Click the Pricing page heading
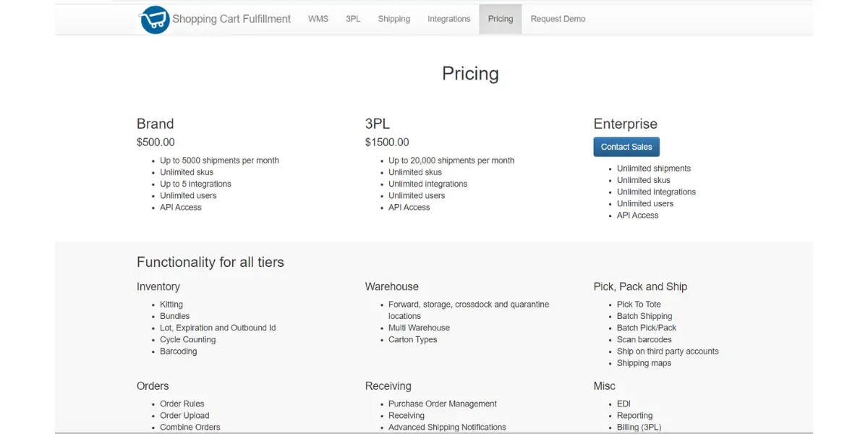The image size is (868, 434). (x=470, y=74)
